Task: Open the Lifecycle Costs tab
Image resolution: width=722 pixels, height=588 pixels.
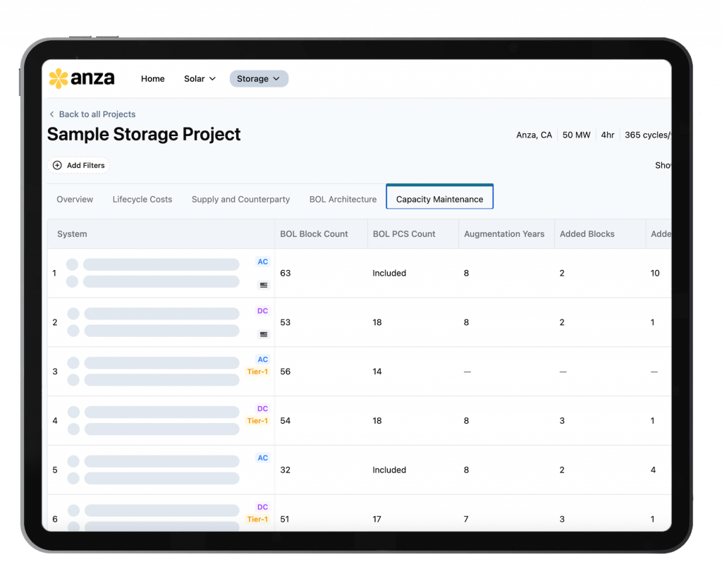Action: click(142, 200)
